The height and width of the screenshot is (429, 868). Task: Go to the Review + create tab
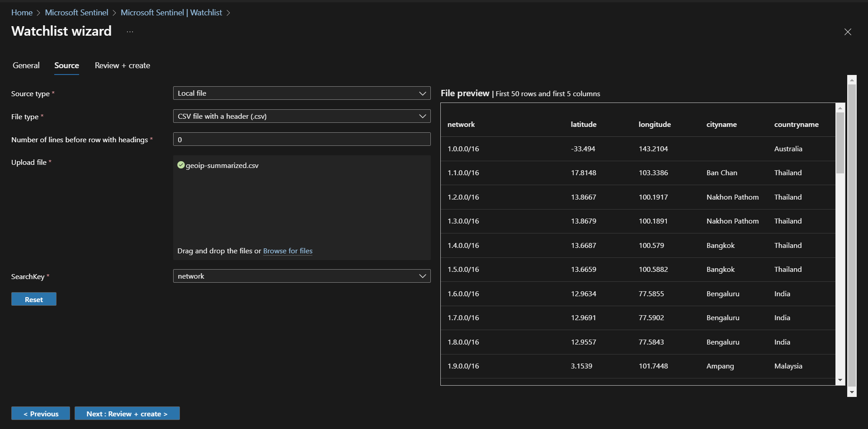tap(123, 65)
